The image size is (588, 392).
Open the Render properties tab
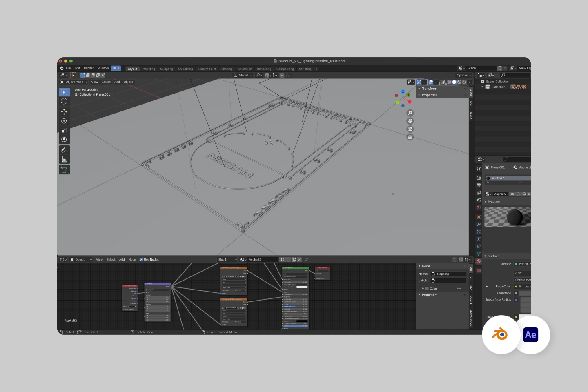(x=479, y=178)
